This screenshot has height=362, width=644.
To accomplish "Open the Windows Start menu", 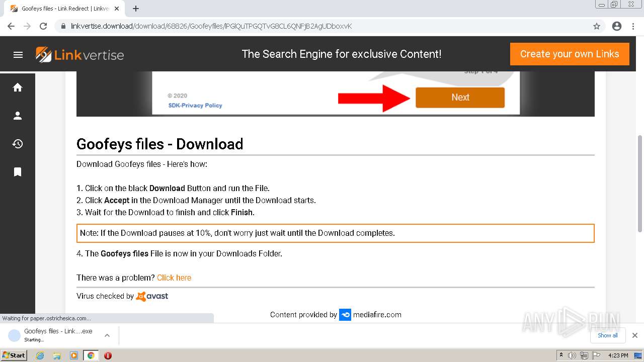I will 14,355.
